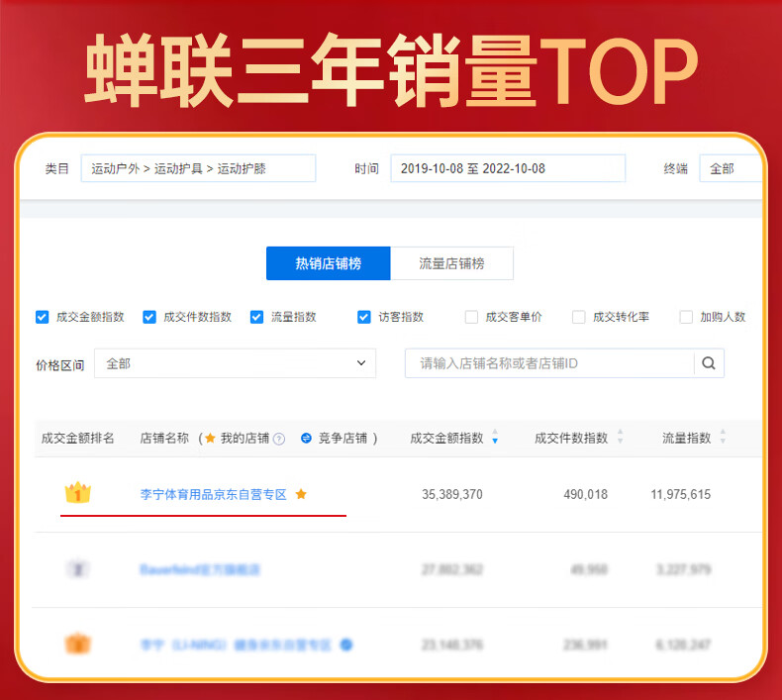Click the rank 2 badge icon
This screenshot has height=700, width=782.
tap(78, 568)
